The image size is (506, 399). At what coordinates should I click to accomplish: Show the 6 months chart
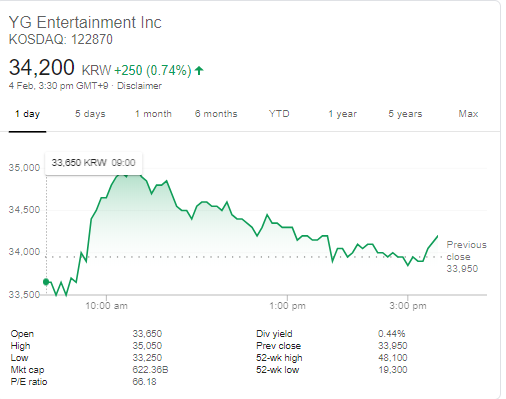[x=216, y=114]
